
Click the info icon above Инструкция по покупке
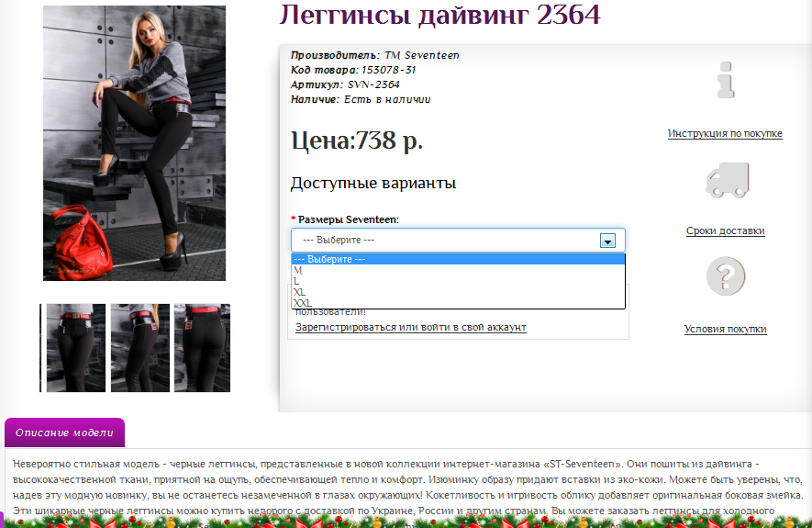[x=726, y=80]
